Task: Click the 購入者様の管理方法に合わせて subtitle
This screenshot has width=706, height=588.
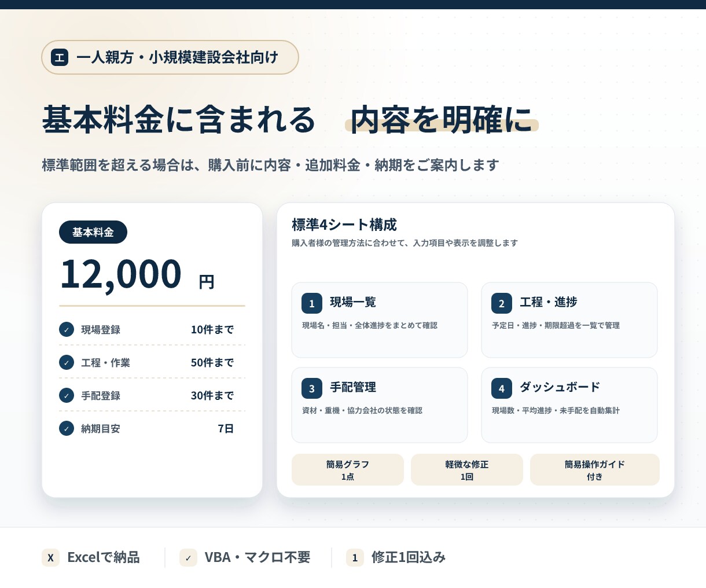Action: tap(405, 243)
